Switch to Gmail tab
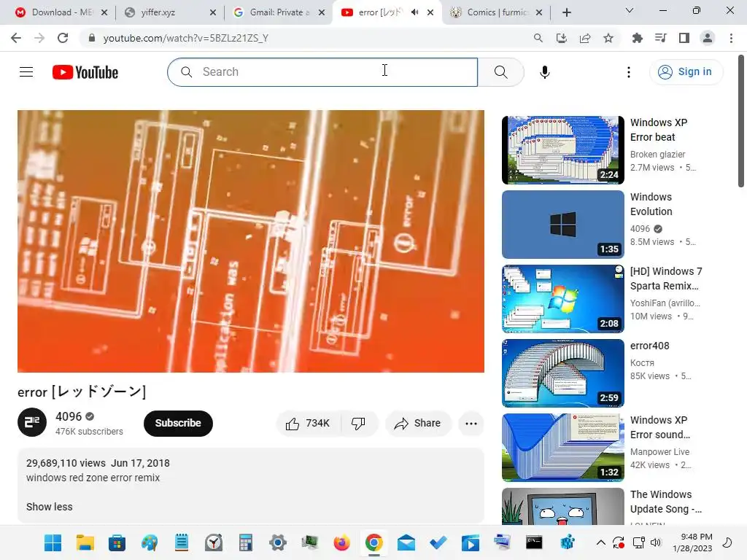The image size is (747, 560). (x=279, y=12)
